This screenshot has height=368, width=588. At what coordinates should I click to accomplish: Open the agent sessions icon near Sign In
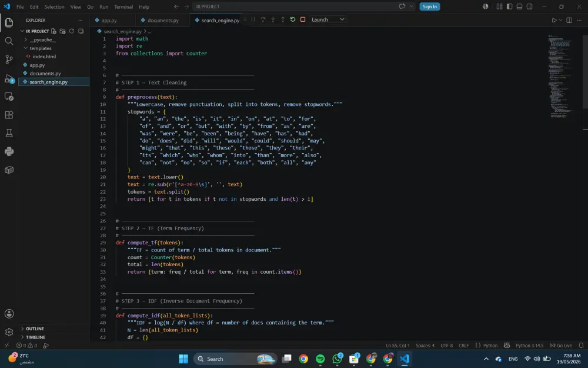pyautogui.click(x=485, y=6)
